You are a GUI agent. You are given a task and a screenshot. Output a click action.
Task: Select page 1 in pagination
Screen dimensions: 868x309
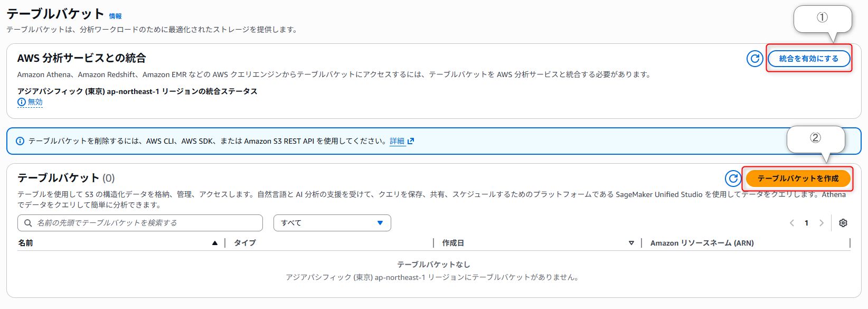[806, 223]
